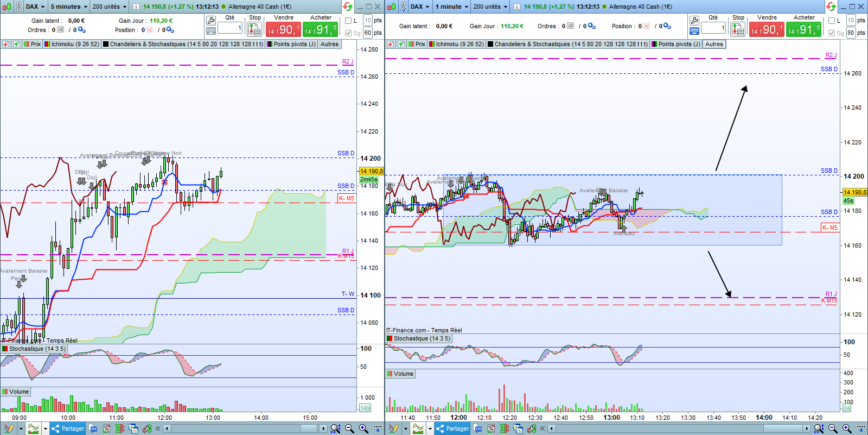Open Position gear settings in right window
Image resolution: width=868 pixels, height=435 pixels.
[x=667, y=26]
